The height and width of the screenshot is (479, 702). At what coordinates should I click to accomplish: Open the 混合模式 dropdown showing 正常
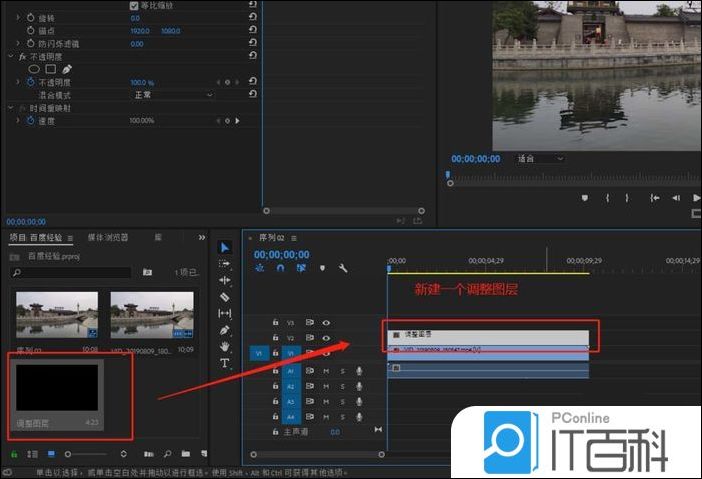tap(173, 95)
